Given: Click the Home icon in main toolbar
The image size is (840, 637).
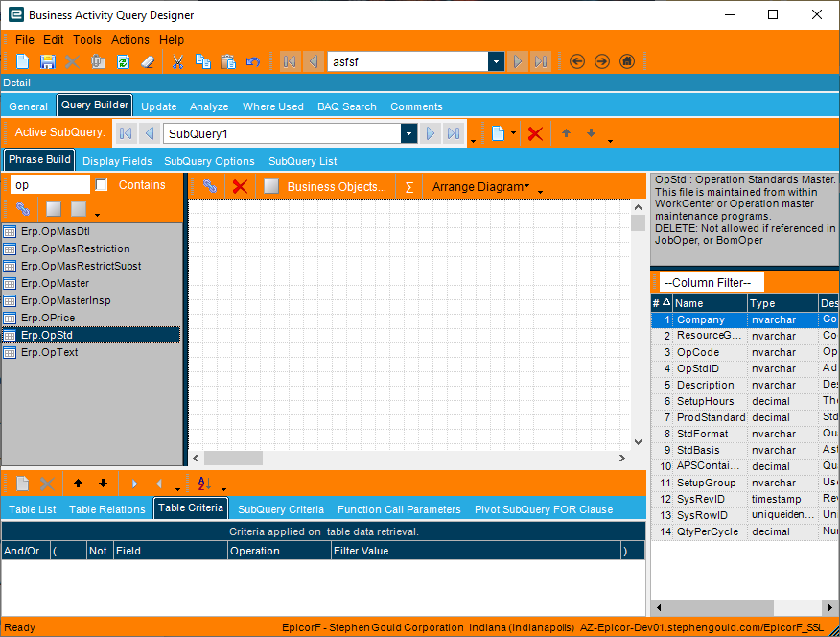Looking at the screenshot, I should (627, 61).
